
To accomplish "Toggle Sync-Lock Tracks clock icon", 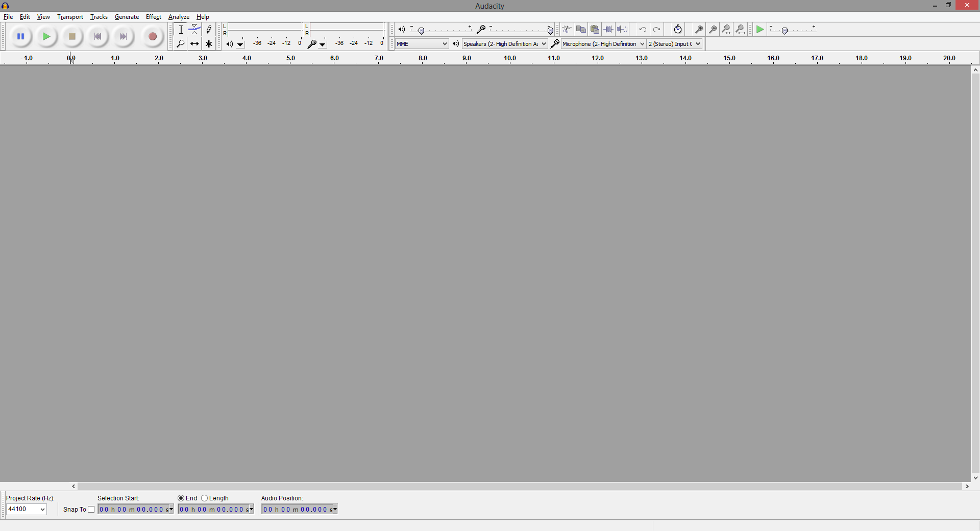I will click(678, 30).
